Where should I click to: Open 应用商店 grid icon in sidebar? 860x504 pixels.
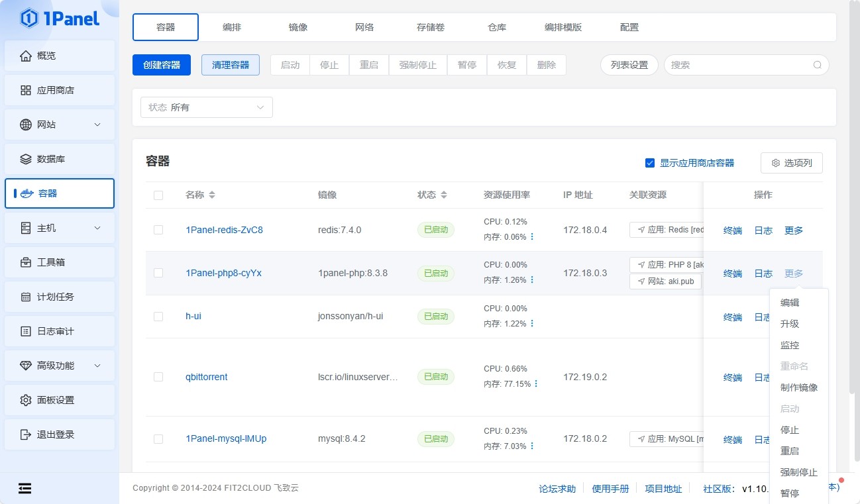coord(26,90)
